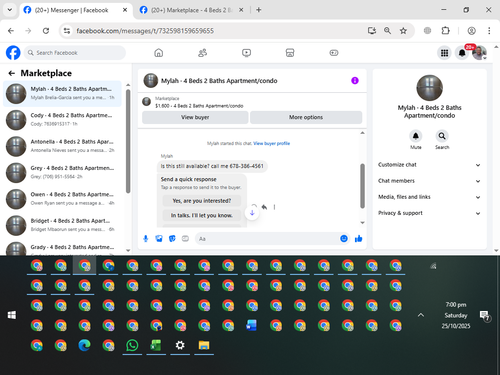Click the Search Facebook field
The height and width of the screenshot is (375, 500).
(x=75, y=53)
